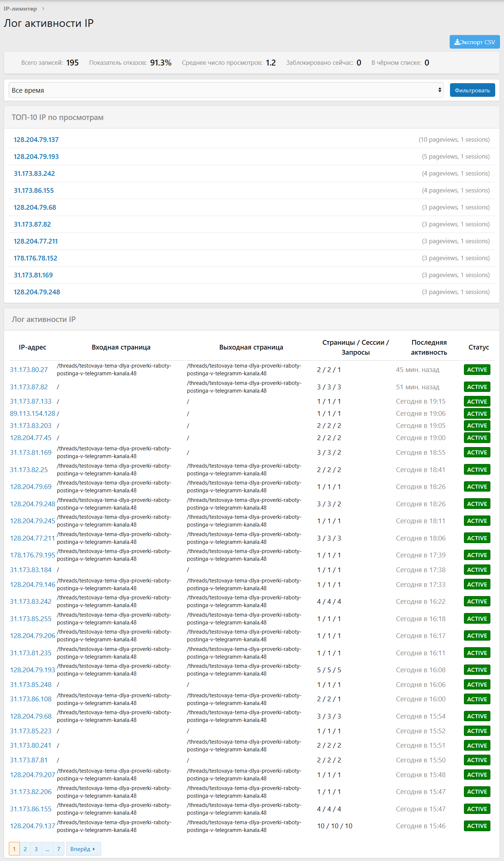
Task: Navigate to IP-лимитер breadcrumb
Action: (x=20, y=8)
